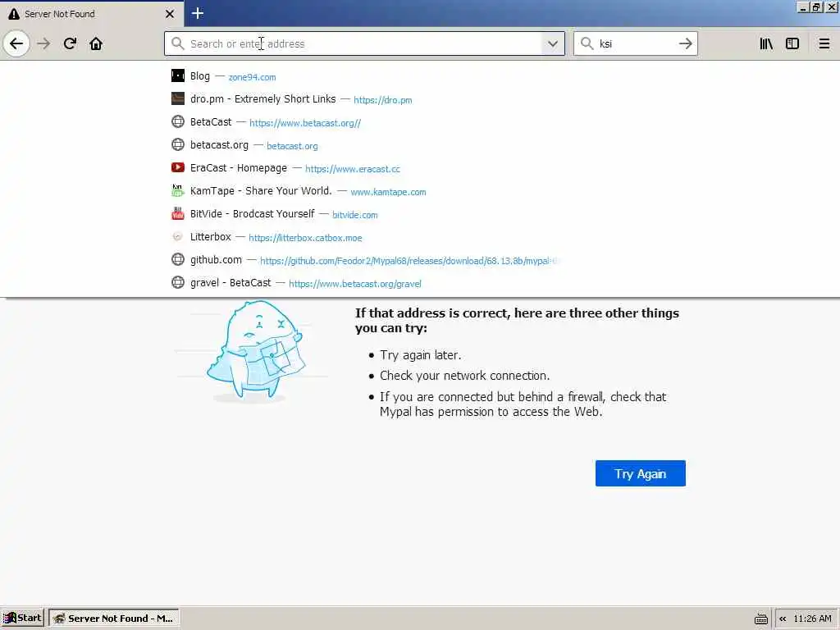840x630 pixels.
Task: Click the betacast.org globe favicon
Action: [x=178, y=144]
